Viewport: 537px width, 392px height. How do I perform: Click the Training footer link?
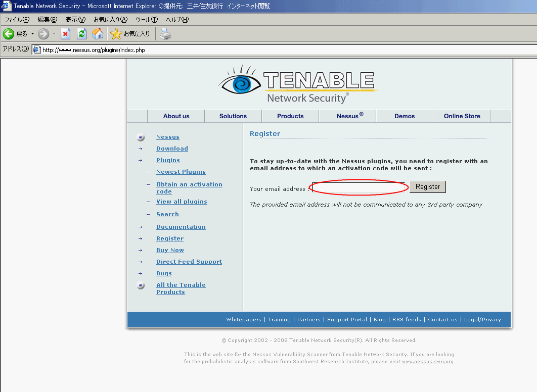(x=279, y=319)
